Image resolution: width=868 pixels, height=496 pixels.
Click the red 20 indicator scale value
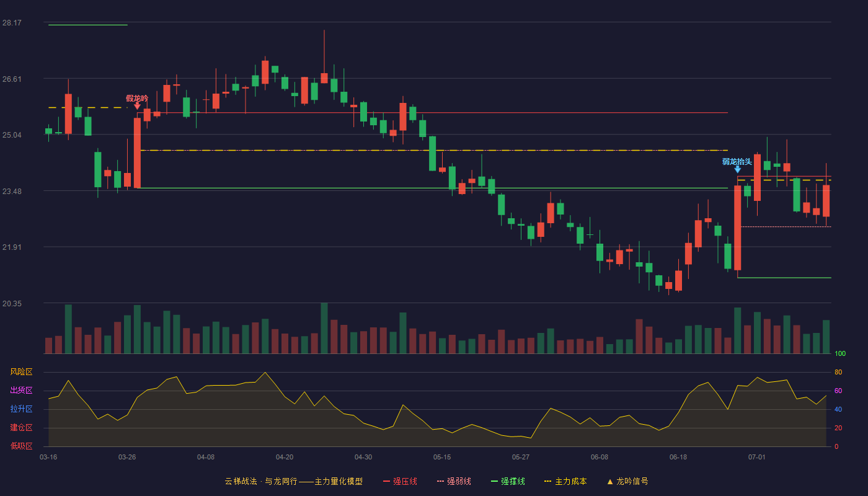tap(838, 428)
